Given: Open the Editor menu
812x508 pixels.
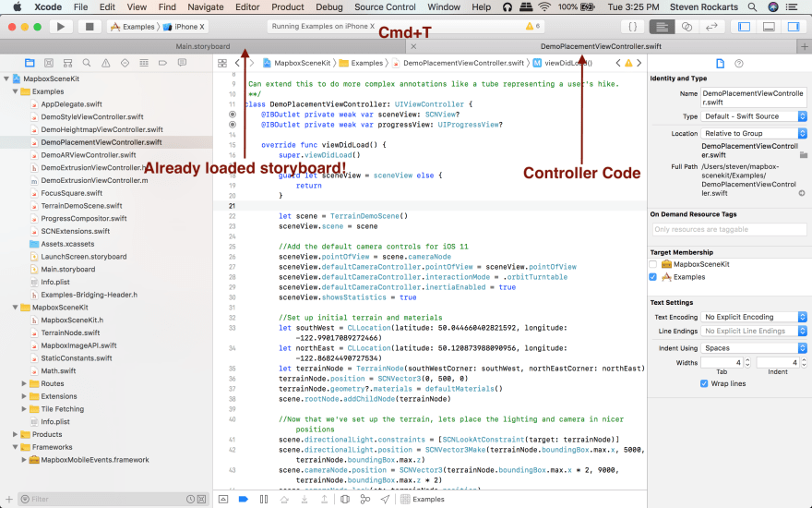Looking at the screenshot, I should tap(247, 6).
